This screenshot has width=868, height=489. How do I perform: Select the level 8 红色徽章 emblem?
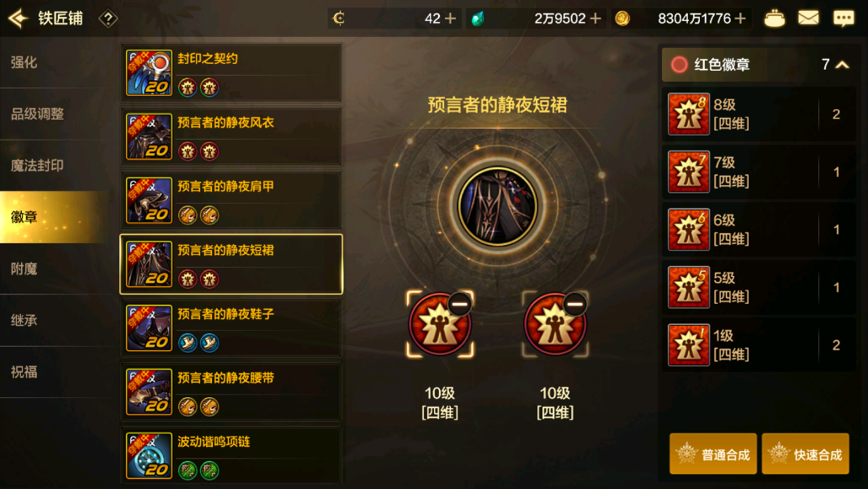point(759,114)
